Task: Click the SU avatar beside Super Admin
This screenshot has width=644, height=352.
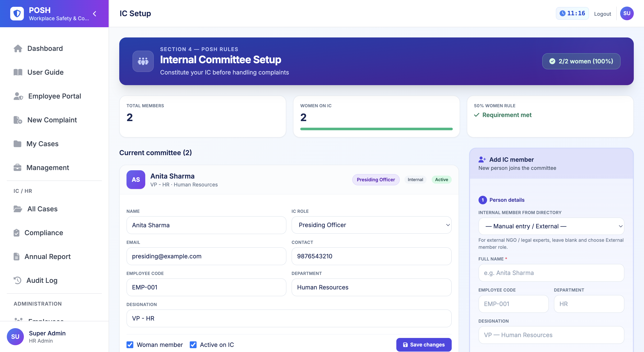Action: (x=15, y=336)
